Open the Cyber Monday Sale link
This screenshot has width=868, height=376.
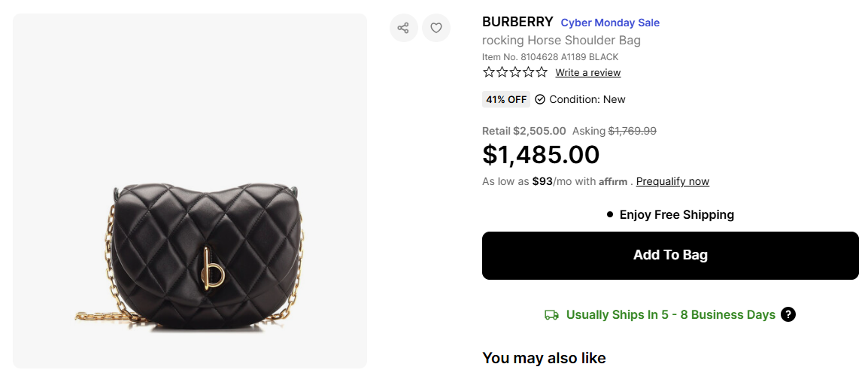pos(610,23)
